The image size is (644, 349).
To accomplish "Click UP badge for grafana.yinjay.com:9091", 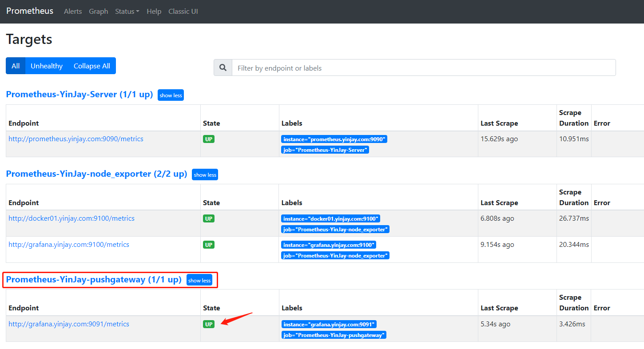I will click(x=209, y=324).
